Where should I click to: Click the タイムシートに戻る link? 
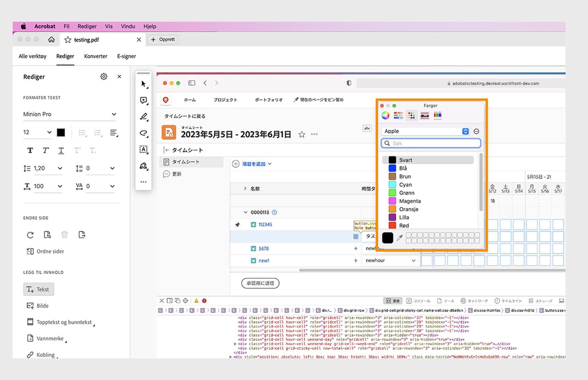tap(185, 116)
